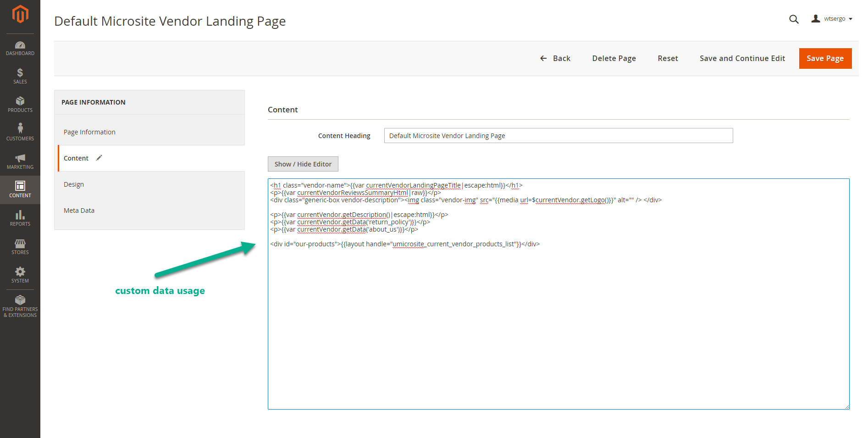Click the search magnifier icon
The image size is (868, 438).
pyautogui.click(x=794, y=19)
